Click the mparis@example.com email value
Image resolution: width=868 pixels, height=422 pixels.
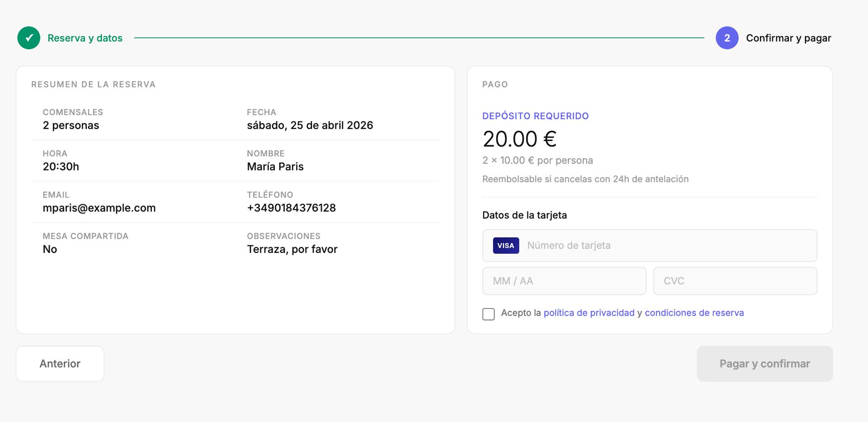pyautogui.click(x=99, y=208)
